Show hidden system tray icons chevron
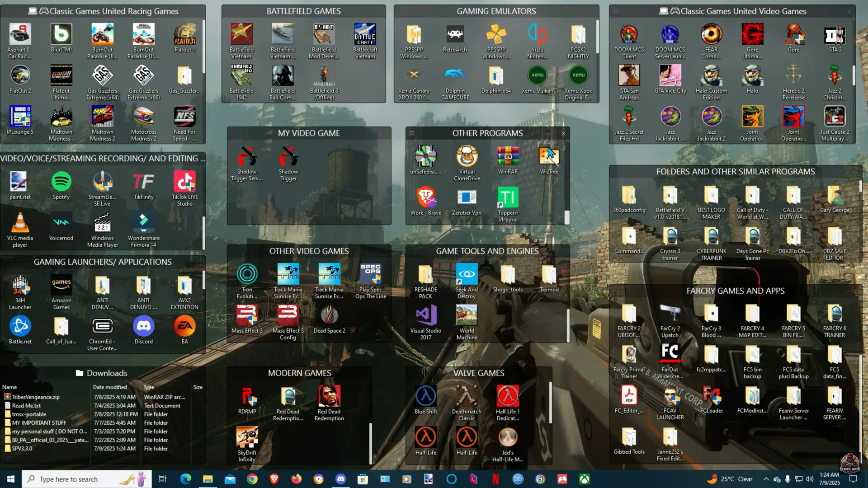 coord(766,479)
